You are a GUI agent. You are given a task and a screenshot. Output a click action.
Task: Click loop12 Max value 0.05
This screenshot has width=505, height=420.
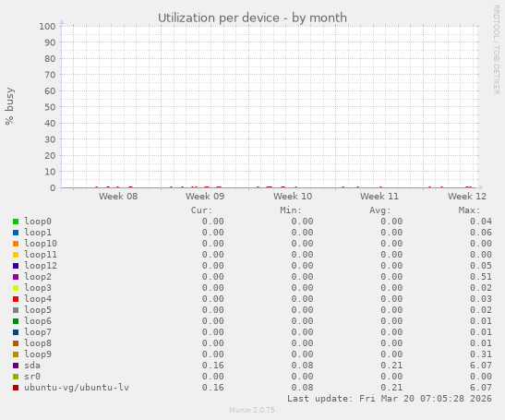point(481,266)
